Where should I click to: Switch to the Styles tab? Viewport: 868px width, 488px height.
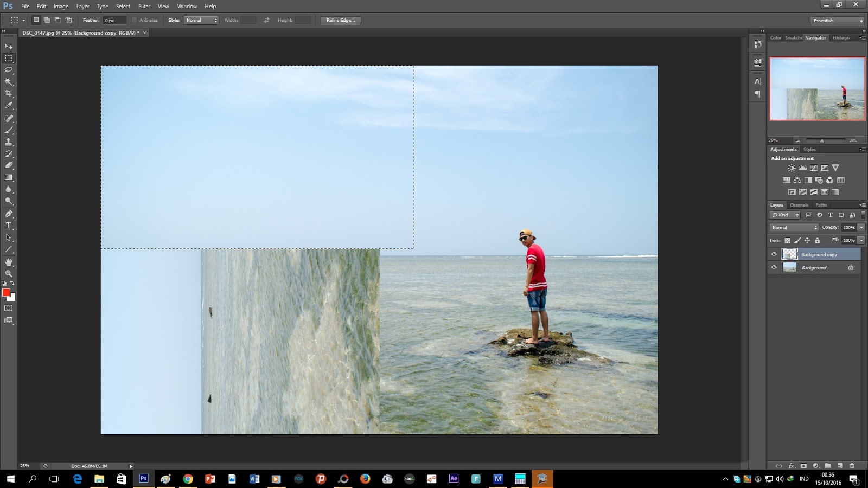tap(809, 149)
